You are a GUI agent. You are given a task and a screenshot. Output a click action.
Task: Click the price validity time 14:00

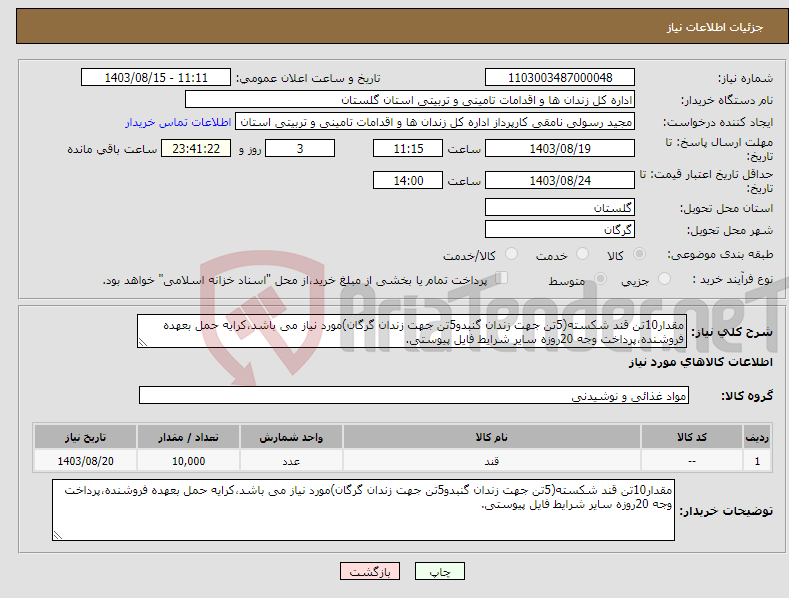tap(408, 180)
